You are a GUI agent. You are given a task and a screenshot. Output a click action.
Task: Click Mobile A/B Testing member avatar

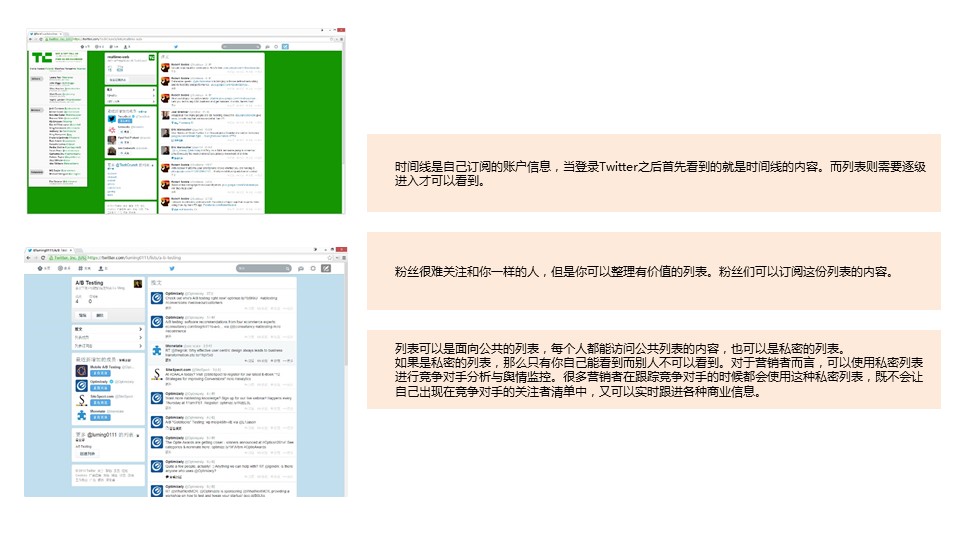[x=81, y=371]
